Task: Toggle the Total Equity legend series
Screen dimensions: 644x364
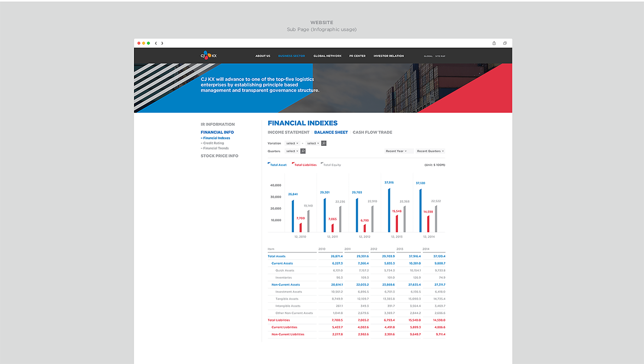Action: tap(331, 165)
